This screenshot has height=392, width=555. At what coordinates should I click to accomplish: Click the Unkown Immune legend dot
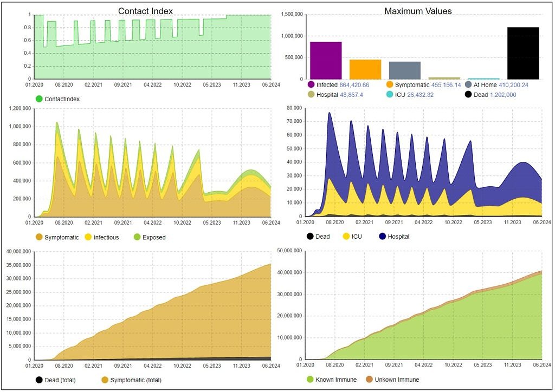tap(370, 380)
